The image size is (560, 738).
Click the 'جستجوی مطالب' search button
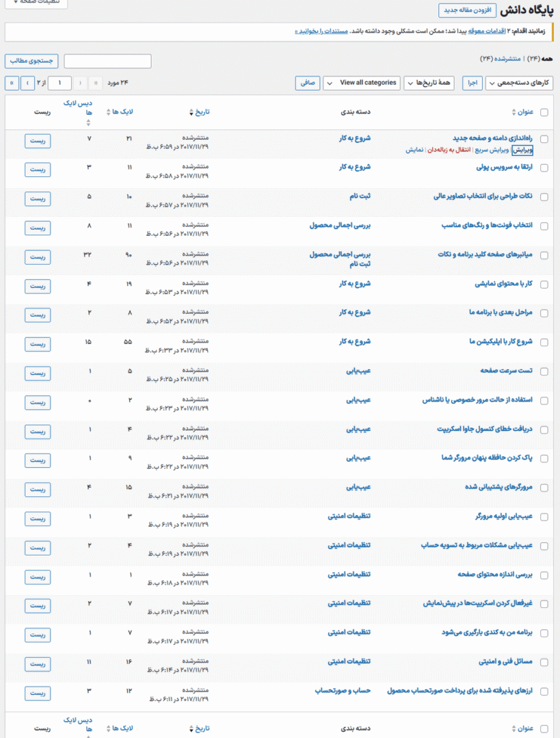[31, 61]
